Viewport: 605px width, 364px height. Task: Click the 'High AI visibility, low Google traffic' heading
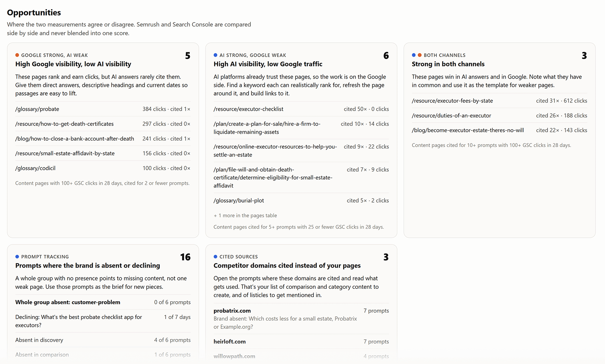[268, 64]
